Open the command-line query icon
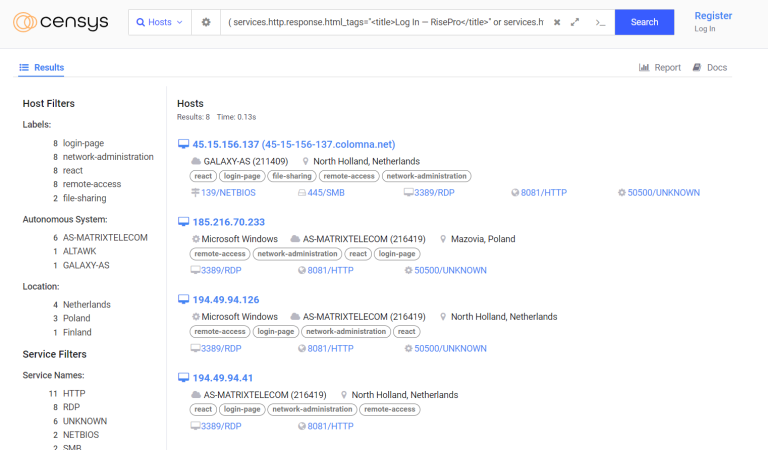The width and height of the screenshot is (768, 450). click(x=600, y=22)
